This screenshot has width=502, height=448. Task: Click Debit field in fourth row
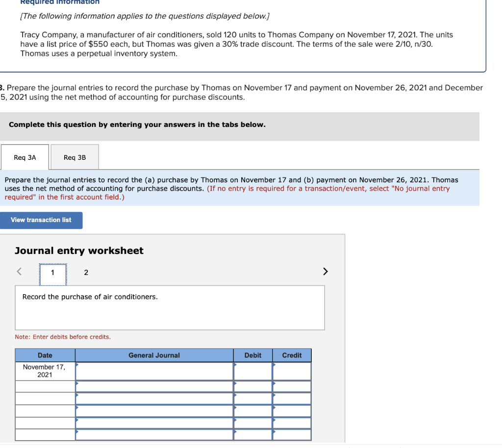pyautogui.click(x=253, y=411)
